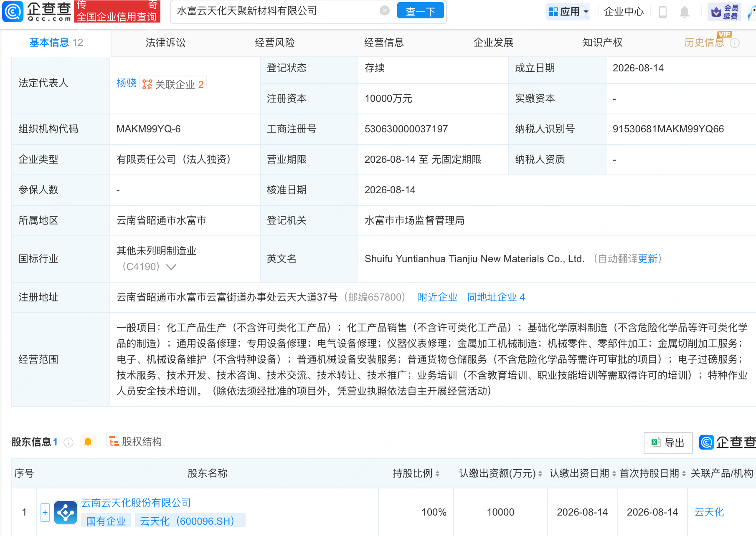Viewport: 756px width, 536px height.
Task: Click the 国有企业 tag
Action: click(x=106, y=521)
